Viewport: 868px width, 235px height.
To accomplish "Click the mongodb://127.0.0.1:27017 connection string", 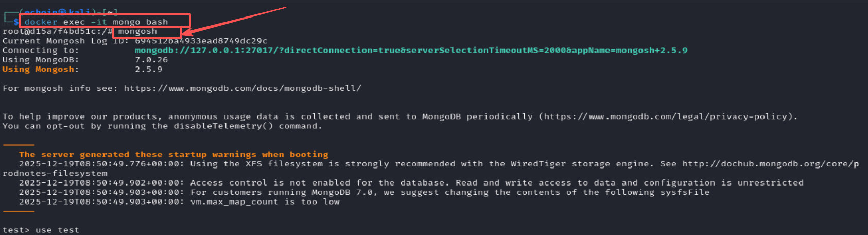I will [x=411, y=51].
